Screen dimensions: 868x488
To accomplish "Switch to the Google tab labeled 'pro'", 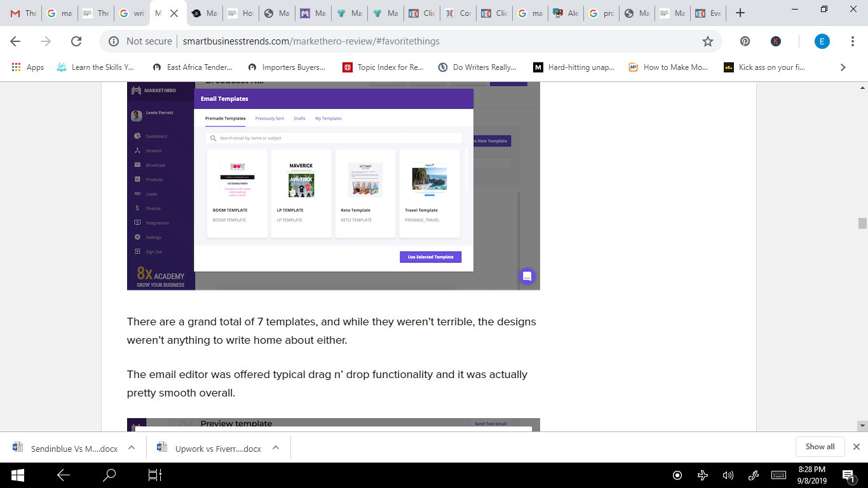I will click(x=603, y=13).
